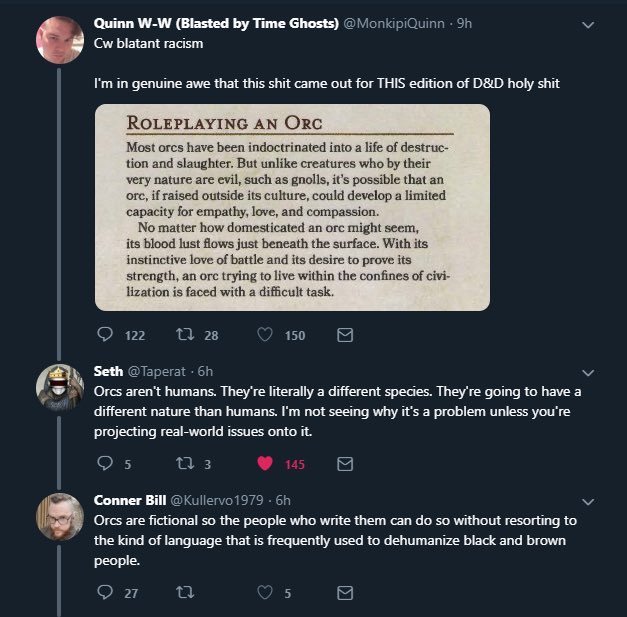Expand options caret on Quinn W-W's tweet

[x=588, y=24]
